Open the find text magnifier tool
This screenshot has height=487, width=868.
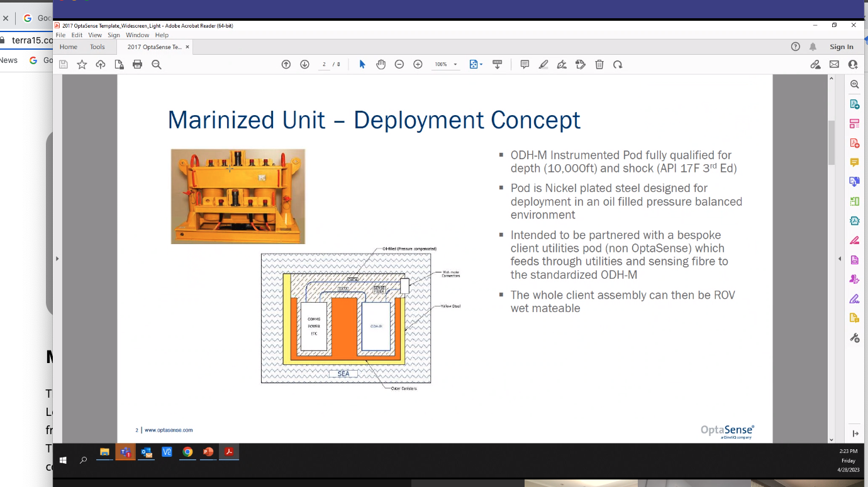(x=157, y=64)
